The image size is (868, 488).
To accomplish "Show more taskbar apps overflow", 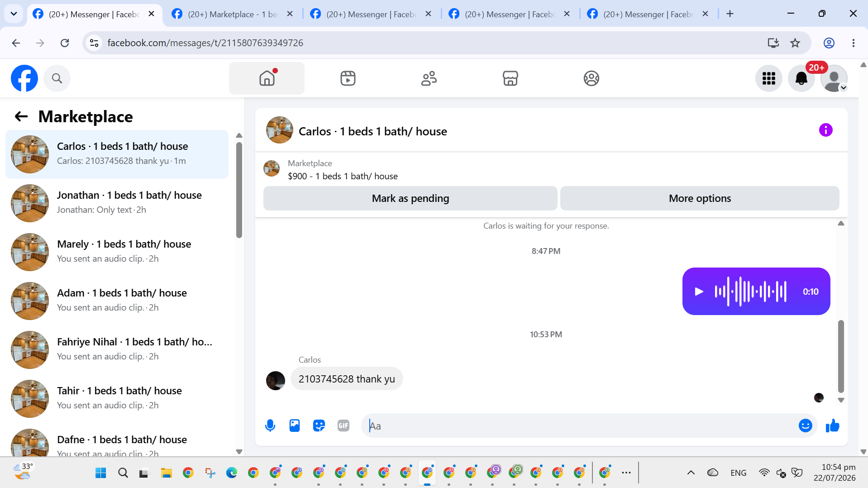I will [626, 473].
